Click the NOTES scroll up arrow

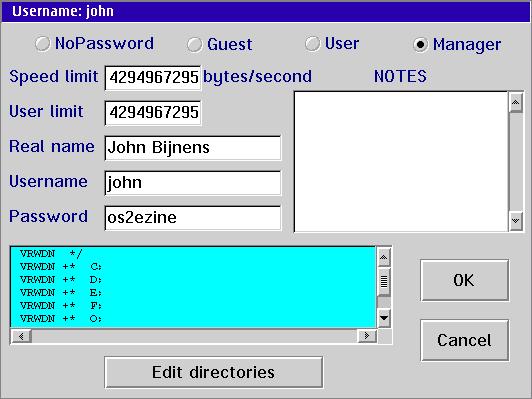[516, 102]
